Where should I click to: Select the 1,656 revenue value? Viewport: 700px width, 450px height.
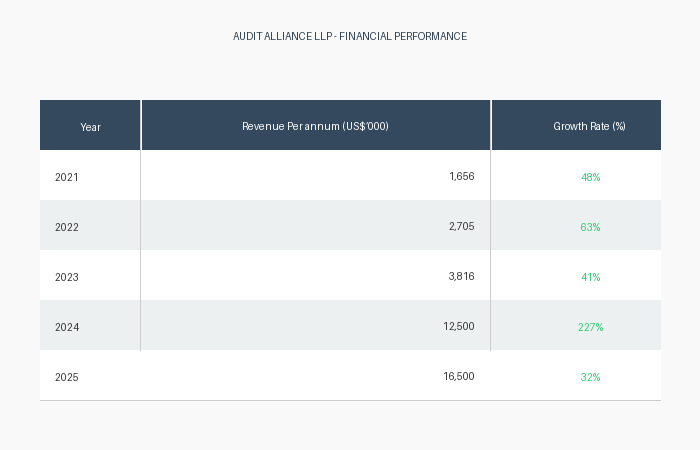(462, 176)
